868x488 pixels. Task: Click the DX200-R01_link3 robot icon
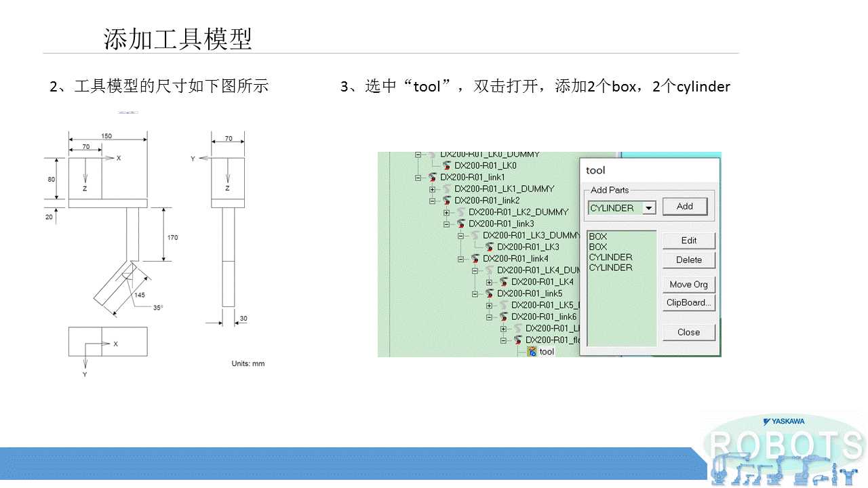(x=461, y=224)
